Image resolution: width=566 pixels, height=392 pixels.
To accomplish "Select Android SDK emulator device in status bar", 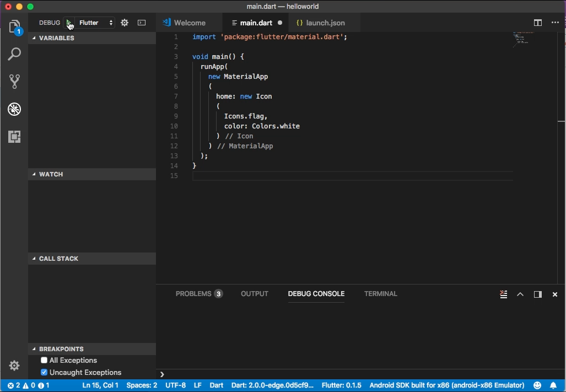I will pyautogui.click(x=447, y=385).
